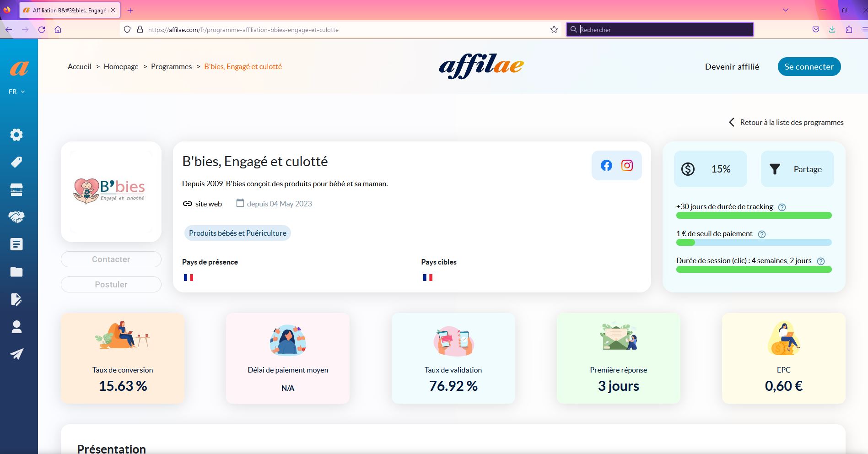868x454 pixels.
Task: Open B'bies Facebook page icon
Action: [606, 165]
